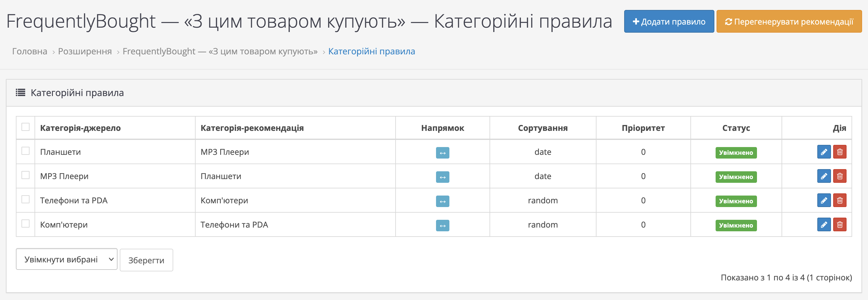
Task: Check the Планшети source row checkbox
Action: point(26,151)
